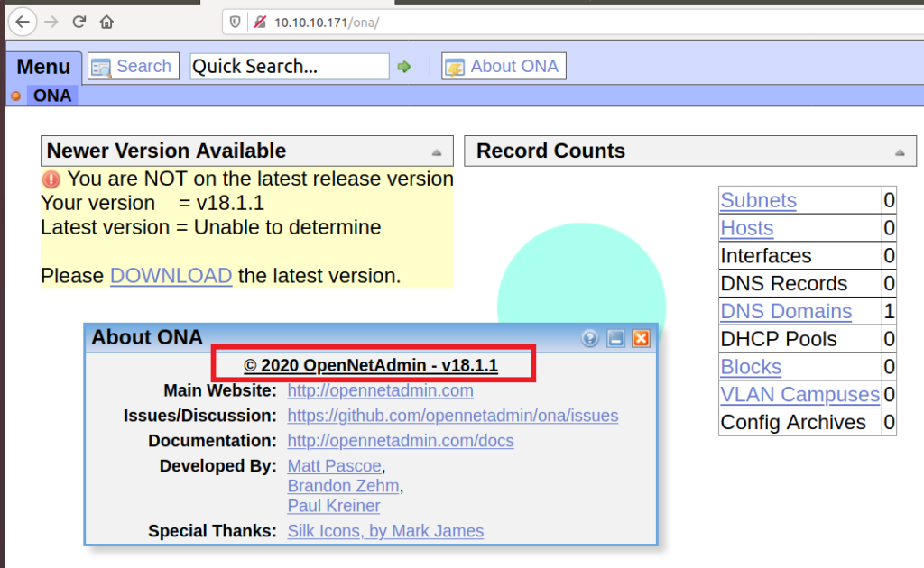Screen dimensions: 924x568
Task: Close the About ONA window
Action: (642, 338)
